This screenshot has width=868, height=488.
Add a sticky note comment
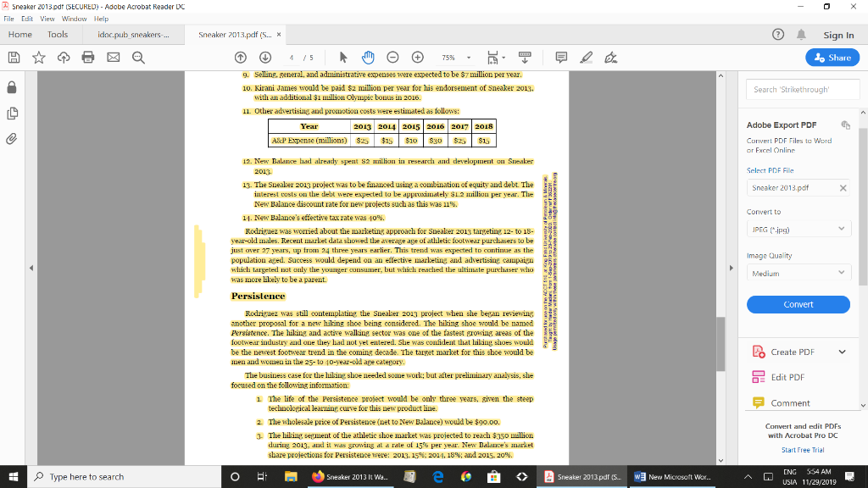point(561,58)
